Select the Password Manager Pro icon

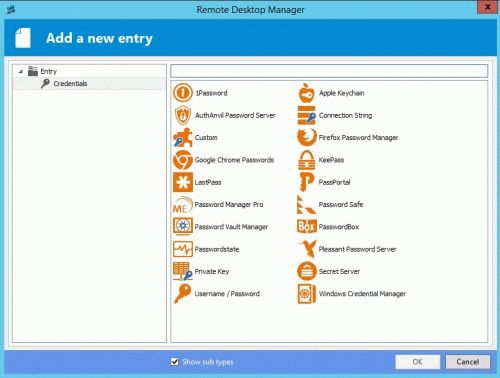click(183, 205)
